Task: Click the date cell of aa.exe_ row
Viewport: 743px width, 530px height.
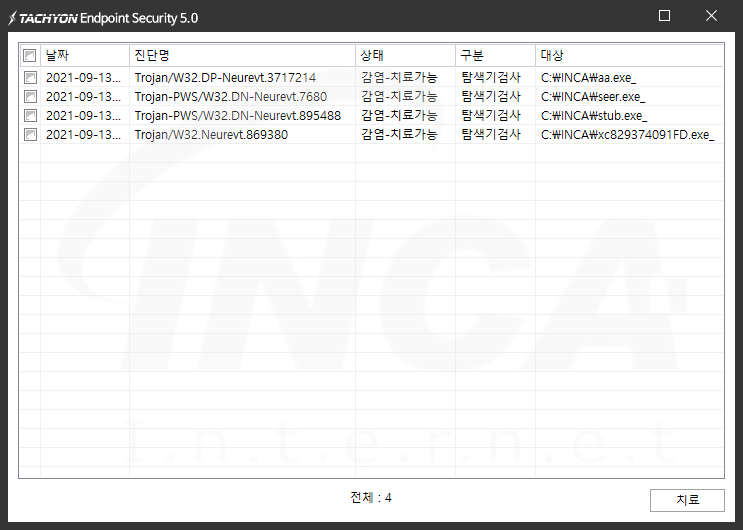Action: (83, 78)
